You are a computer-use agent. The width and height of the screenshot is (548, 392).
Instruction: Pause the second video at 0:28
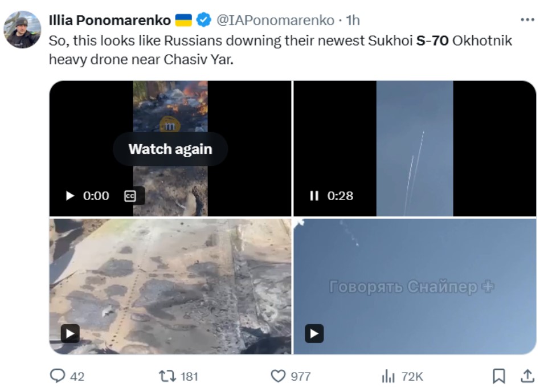point(314,196)
